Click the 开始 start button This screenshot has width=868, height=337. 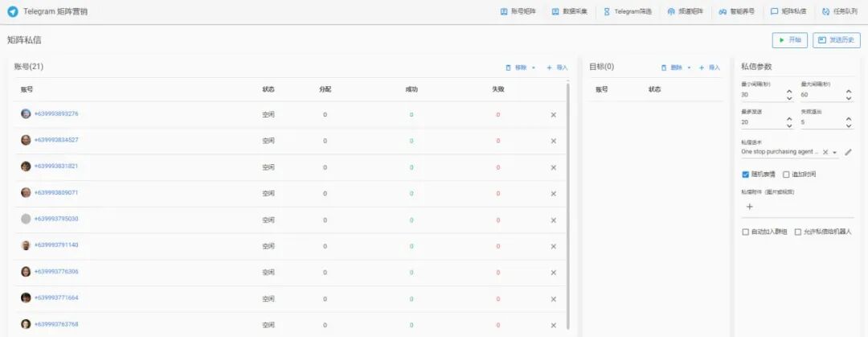[x=790, y=40]
